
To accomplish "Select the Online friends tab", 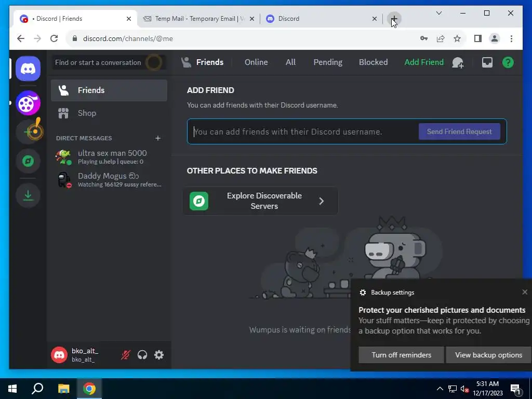I will pyautogui.click(x=256, y=62).
